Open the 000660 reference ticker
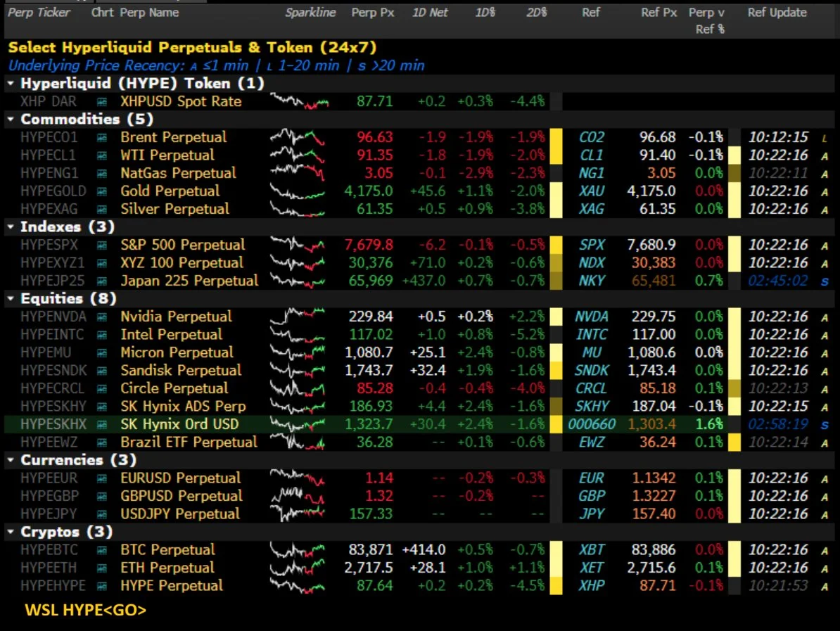The image size is (840, 631). tap(592, 425)
